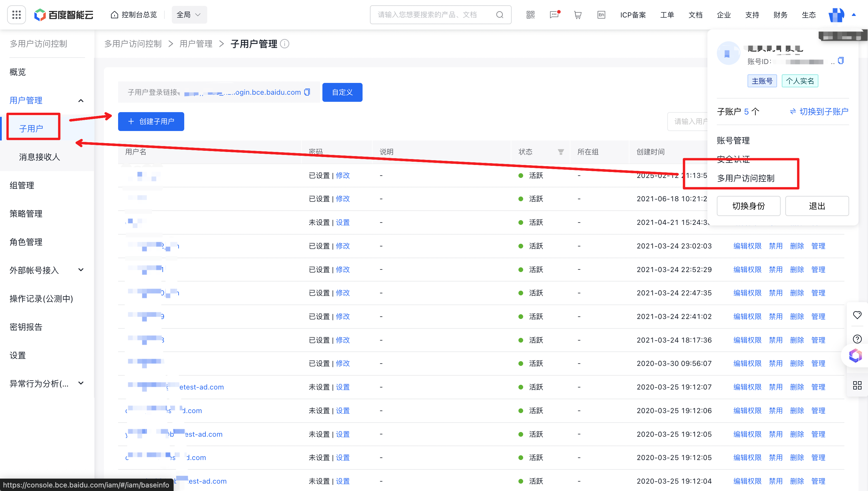This screenshot has height=491, width=868.
Task: Click 退出 button in account panel
Action: (x=817, y=206)
